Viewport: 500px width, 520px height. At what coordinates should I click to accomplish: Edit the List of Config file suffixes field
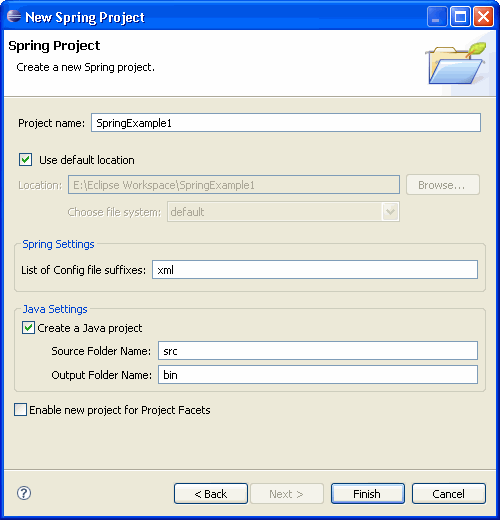click(x=315, y=270)
